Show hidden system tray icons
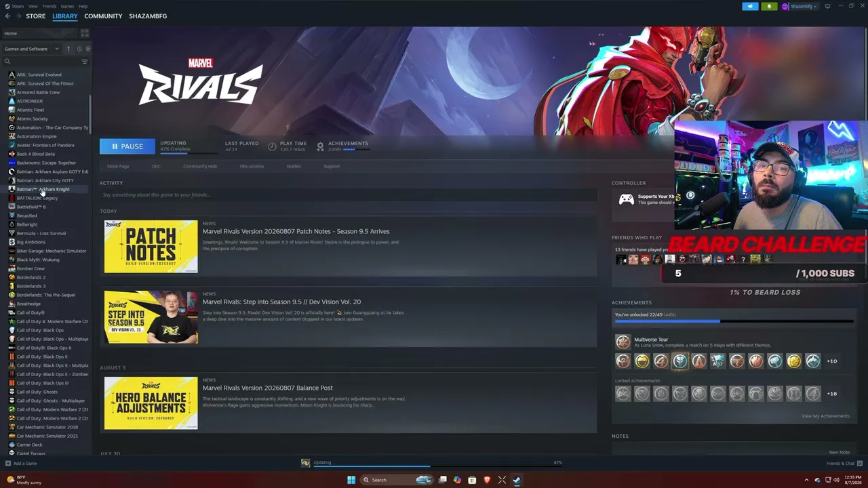 point(808,480)
